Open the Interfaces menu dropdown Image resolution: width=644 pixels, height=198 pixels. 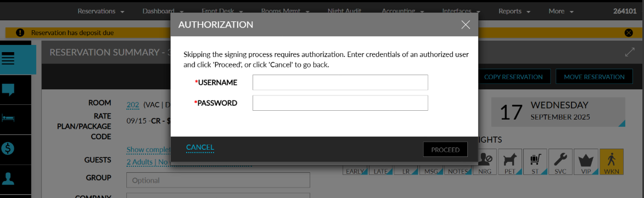[462, 12]
